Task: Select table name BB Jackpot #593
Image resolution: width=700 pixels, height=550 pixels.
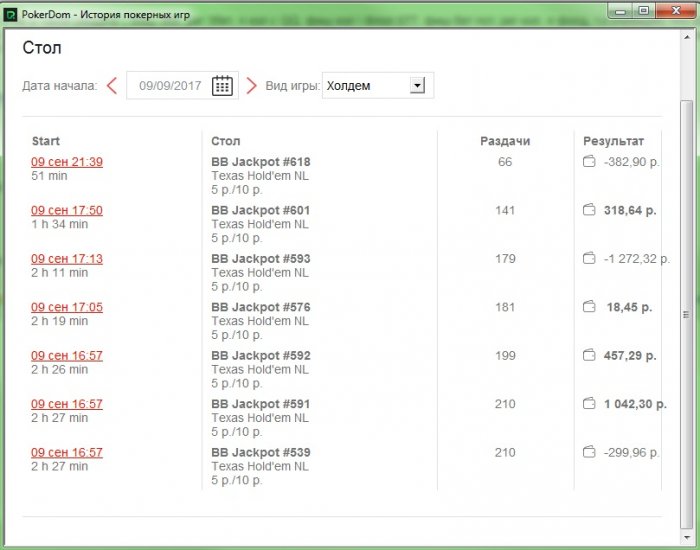Action: [x=261, y=258]
